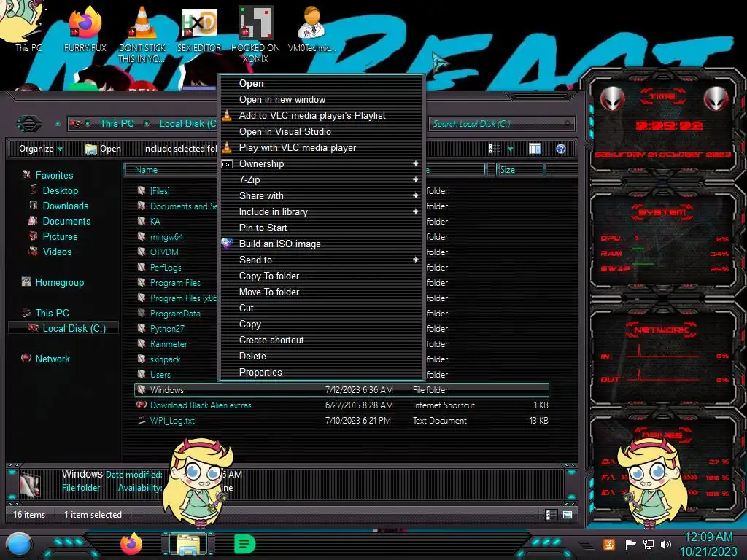Select Videos in the navigation pane
Viewport: 747px width, 560px height.
click(x=57, y=252)
